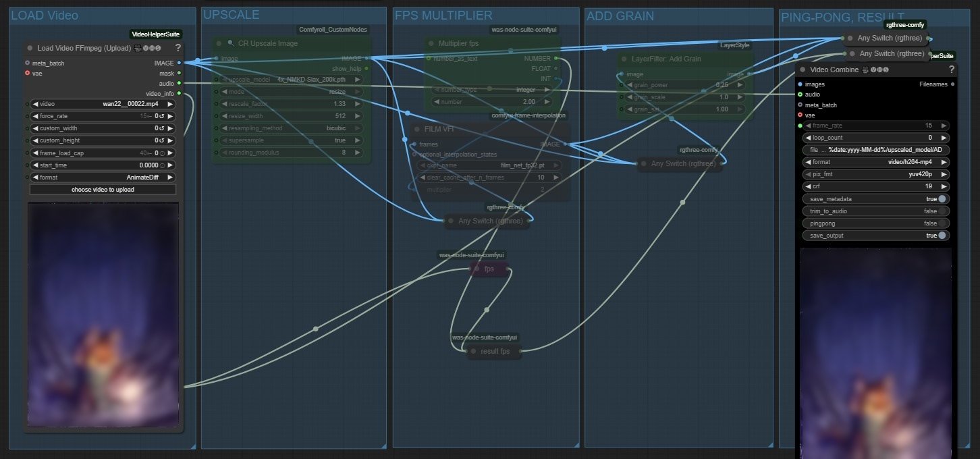The image size is (980, 459).
Task: Select previous file using video field left arrow
Action: click(35, 104)
